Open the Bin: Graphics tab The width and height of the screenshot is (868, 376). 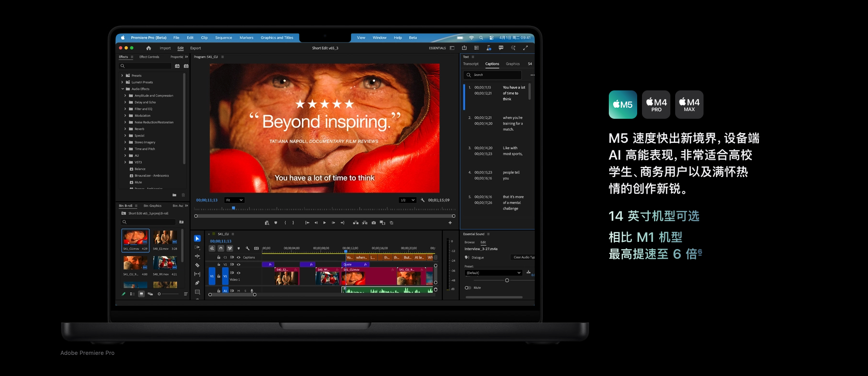152,206
